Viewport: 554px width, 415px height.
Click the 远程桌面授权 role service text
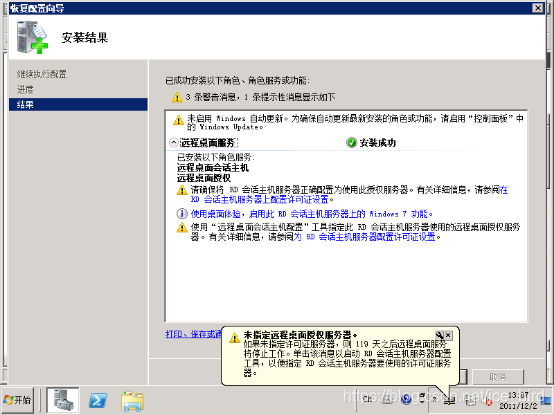tap(204, 178)
